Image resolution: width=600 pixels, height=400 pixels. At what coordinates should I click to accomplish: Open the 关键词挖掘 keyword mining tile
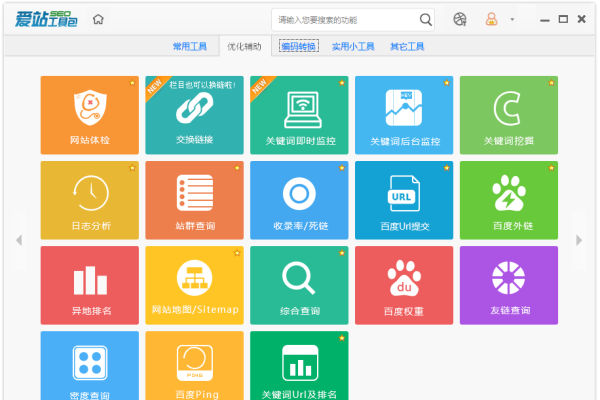pos(509,115)
